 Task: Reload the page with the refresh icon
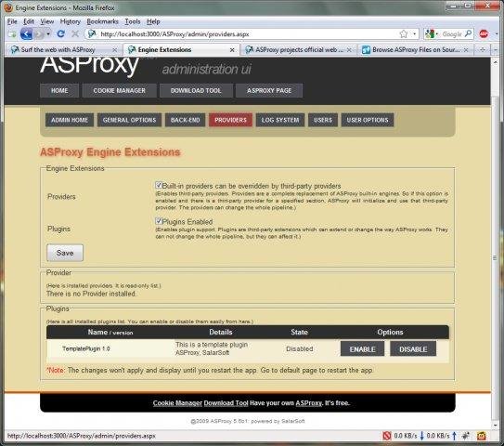[x=60, y=33]
